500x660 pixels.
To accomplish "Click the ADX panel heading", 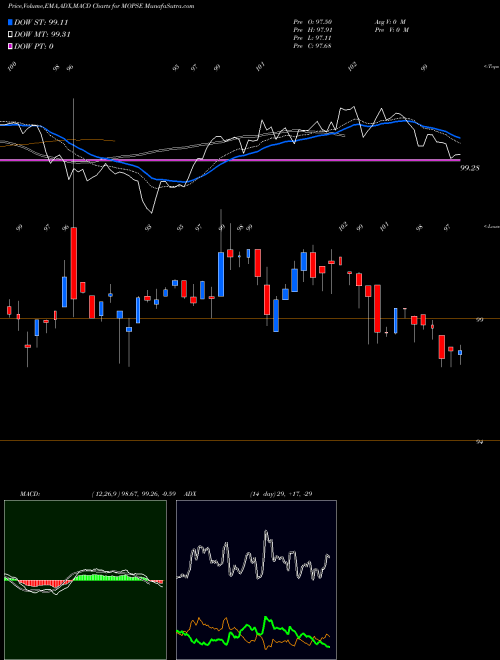I will 191,494.
